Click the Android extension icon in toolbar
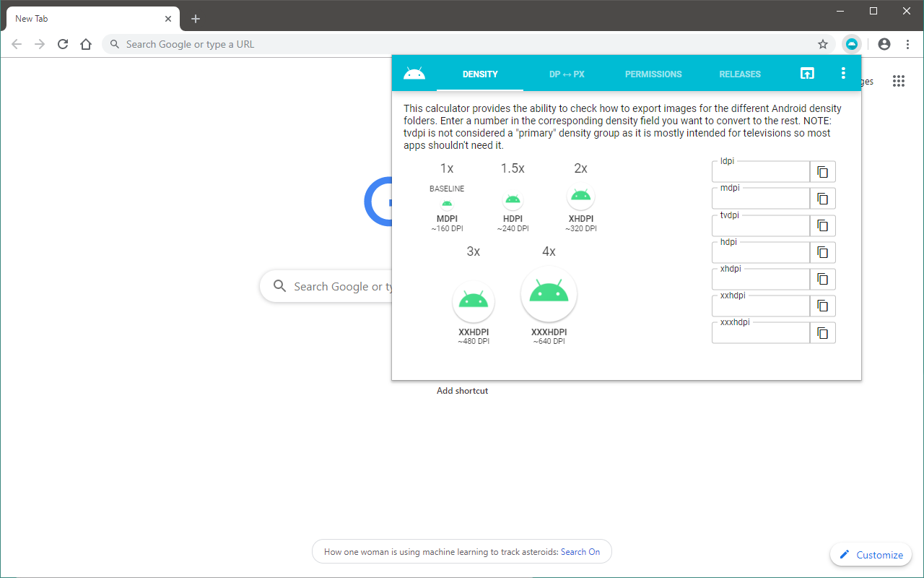The height and width of the screenshot is (578, 924). click(852, 44)
